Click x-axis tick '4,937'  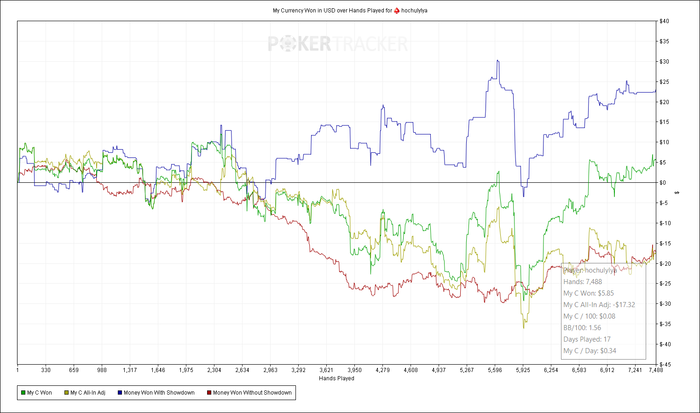(x=438, y=370)
